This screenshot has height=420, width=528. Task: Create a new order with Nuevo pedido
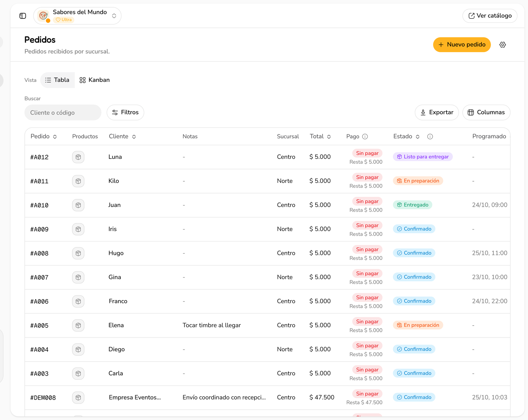coord(462,45)
